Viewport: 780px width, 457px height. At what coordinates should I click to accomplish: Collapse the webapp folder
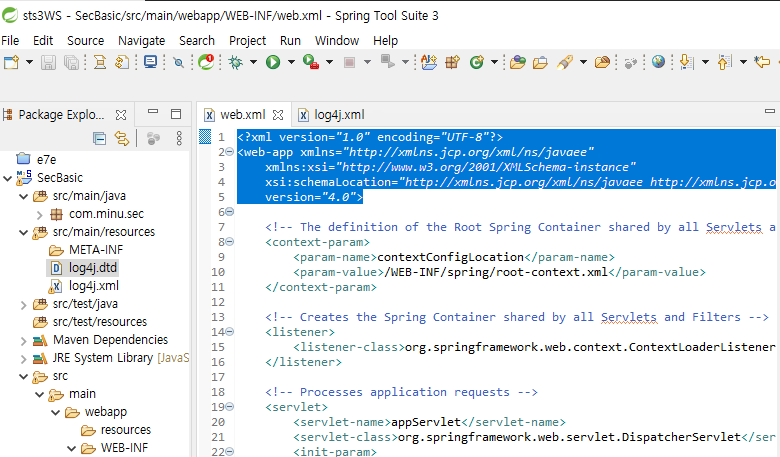55,412
